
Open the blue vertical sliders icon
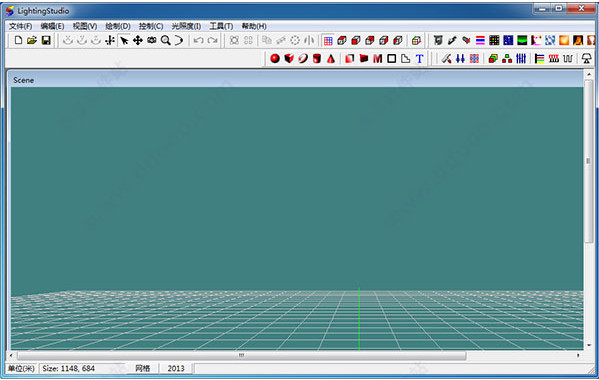521,58
